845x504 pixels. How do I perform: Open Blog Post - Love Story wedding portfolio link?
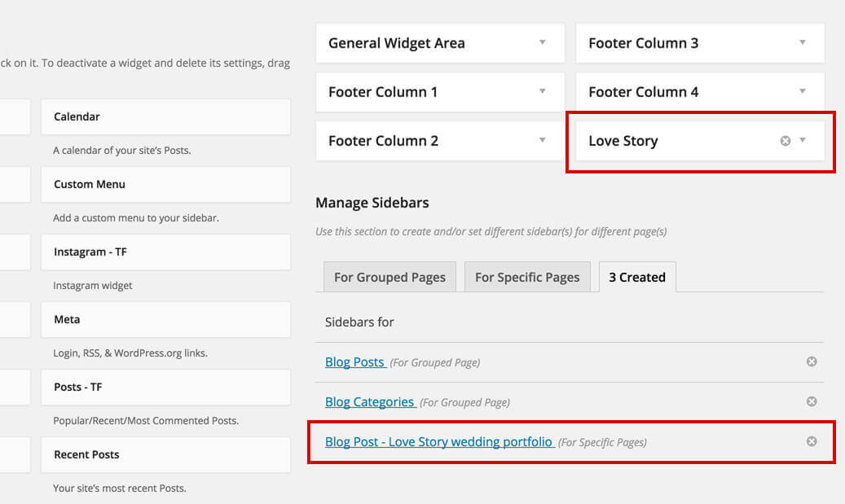point(439,441)
